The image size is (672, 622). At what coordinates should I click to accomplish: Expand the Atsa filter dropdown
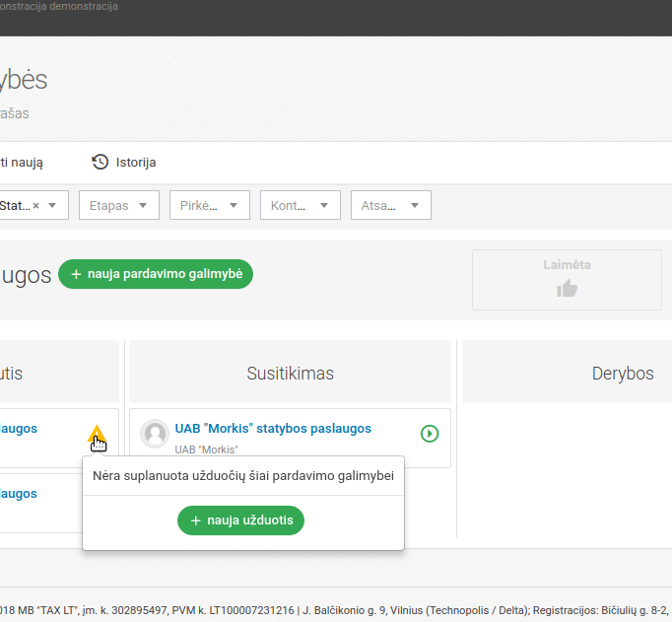click(390, 205)
